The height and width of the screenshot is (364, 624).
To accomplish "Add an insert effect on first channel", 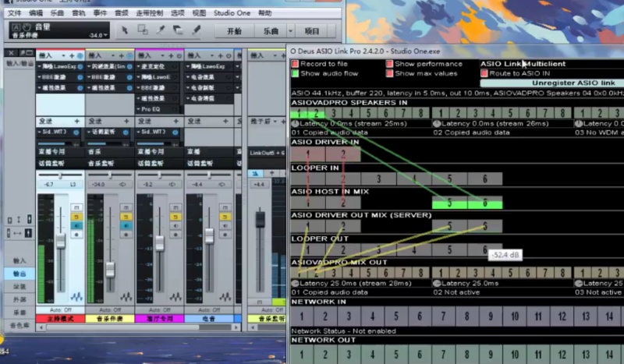I will click(71, 56).
